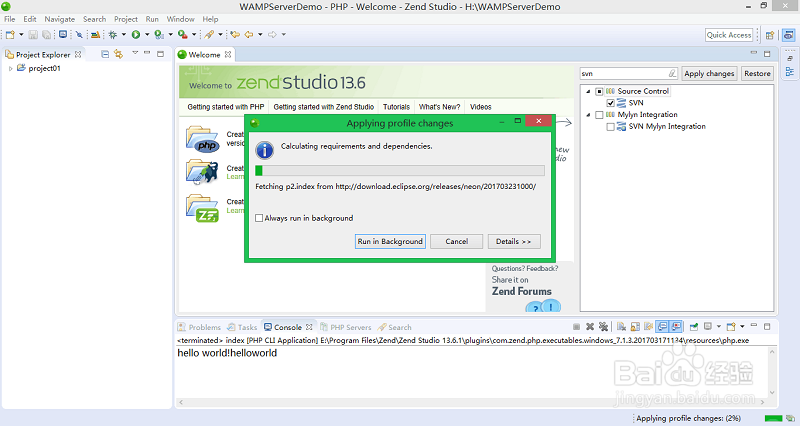Click the green Run toolbar icon

[x=136, y=35]
